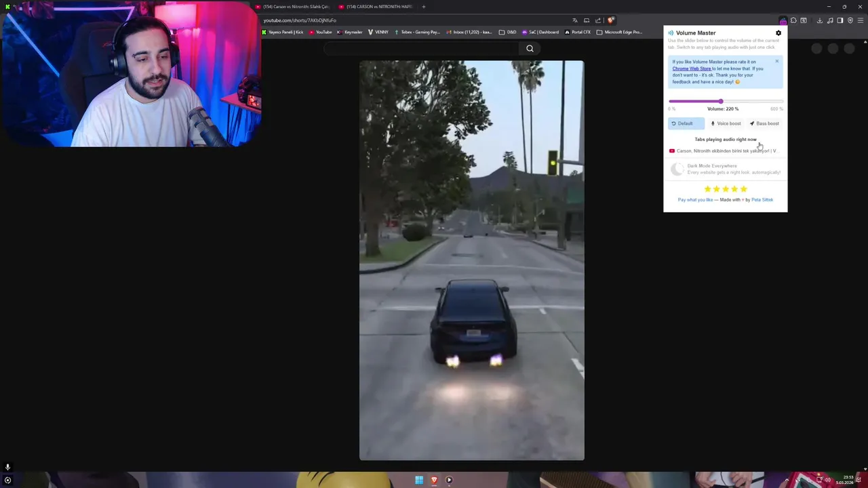This screenshot has width=868, height=488.
Task: Open the Tebex Gaming bookmark
Action: point(417,32)
